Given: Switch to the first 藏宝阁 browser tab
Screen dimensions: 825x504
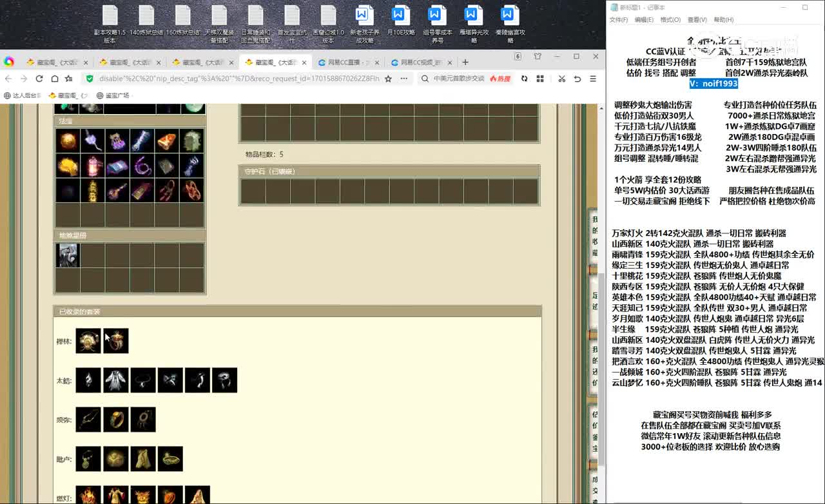Looking at the screenshot, I should (56, 63).
